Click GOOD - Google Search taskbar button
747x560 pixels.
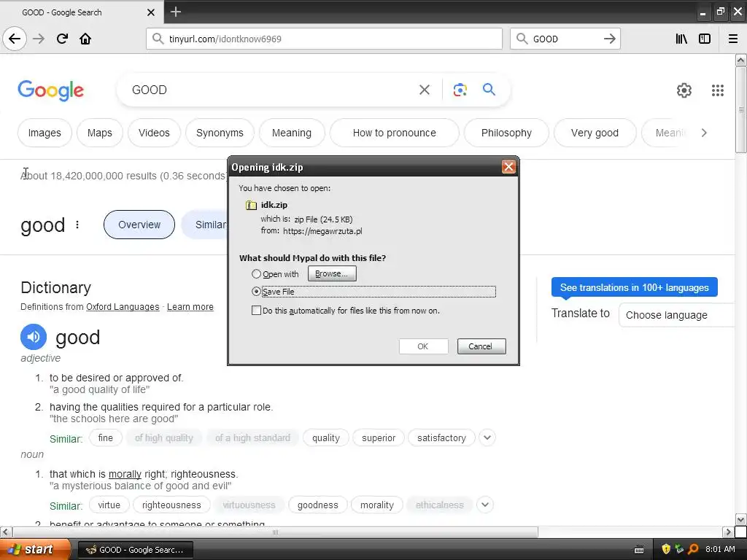tap(135, 550)
